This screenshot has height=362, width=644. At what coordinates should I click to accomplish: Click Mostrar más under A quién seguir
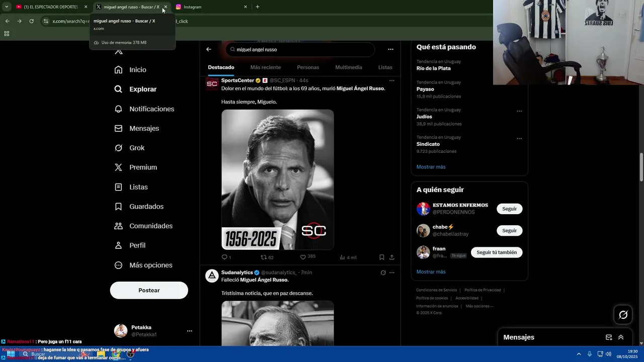point(431,272)
